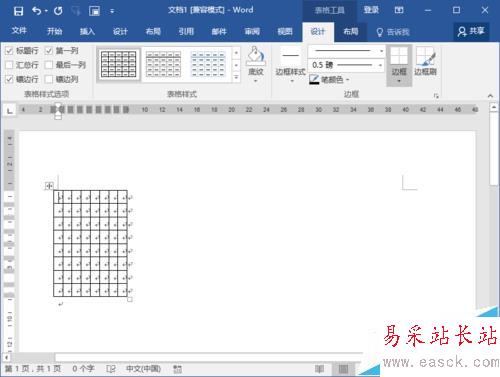Click the Share button
This screenshot has width=500, height=377.
click(471, 31)
